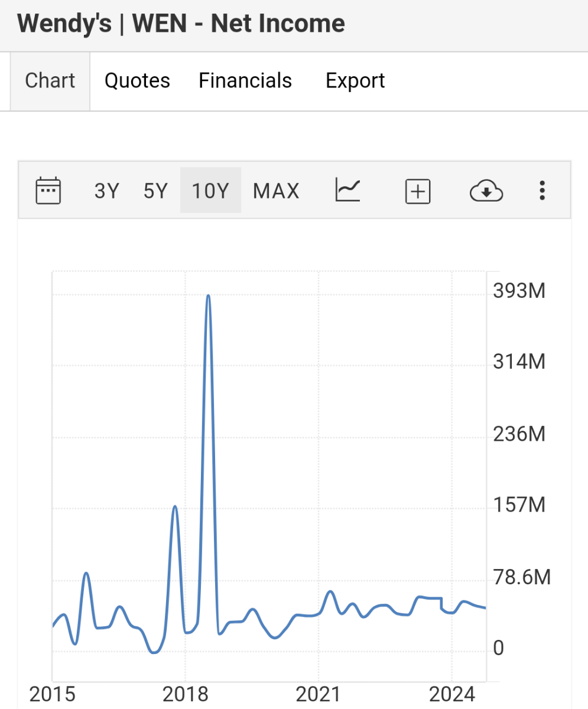This screenshot has width=588, height=709.
Task: Click the add comparison plus icon
Action: (418, 191)
